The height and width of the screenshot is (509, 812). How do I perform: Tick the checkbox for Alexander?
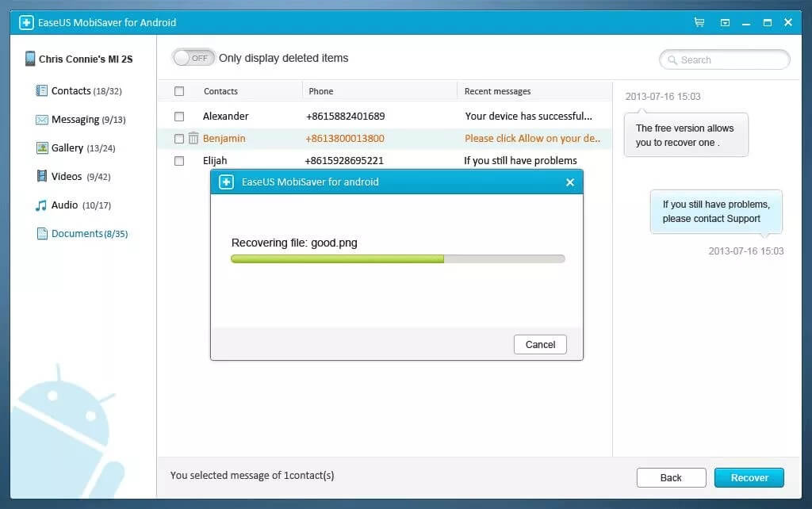179,117
